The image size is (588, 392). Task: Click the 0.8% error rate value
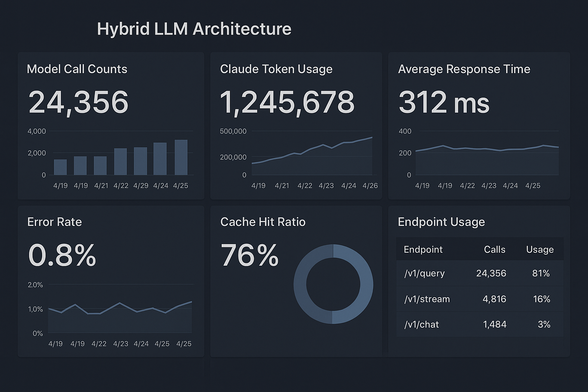[x=62, y=255]
